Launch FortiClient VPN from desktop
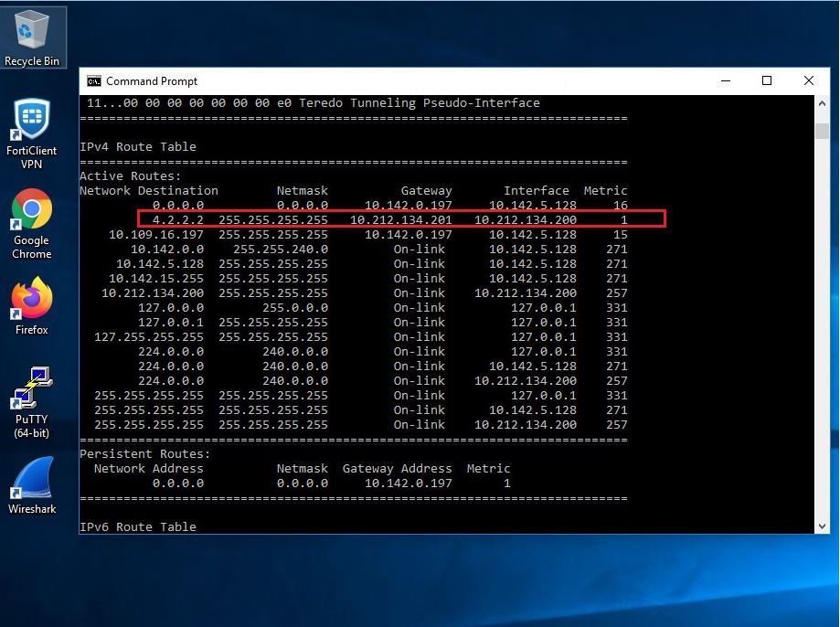This screenshot has width=840, height=627. [32, 134]
